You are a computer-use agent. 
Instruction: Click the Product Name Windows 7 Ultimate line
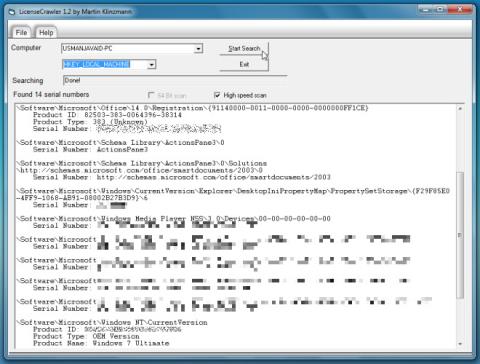coord(101,343)
